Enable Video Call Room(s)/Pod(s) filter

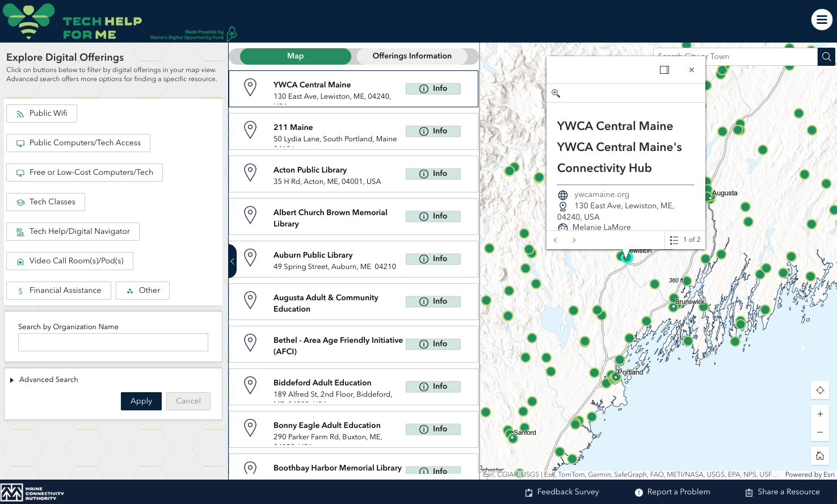(70, 261)
